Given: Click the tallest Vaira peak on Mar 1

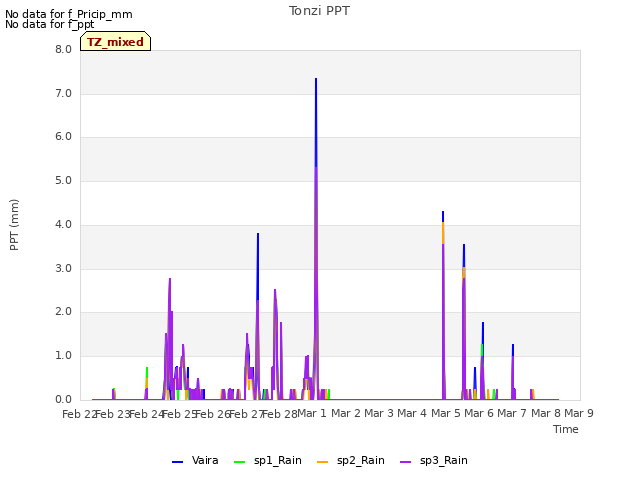Looking at the screenshot, I should tap(316, 79).
